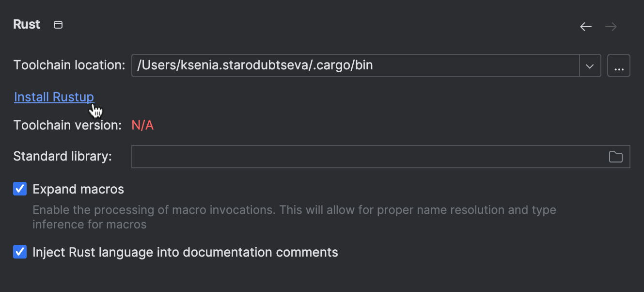
Task: Open Rustup installation via the blue link
Action: pyautogui.click(x=53, y=97)
